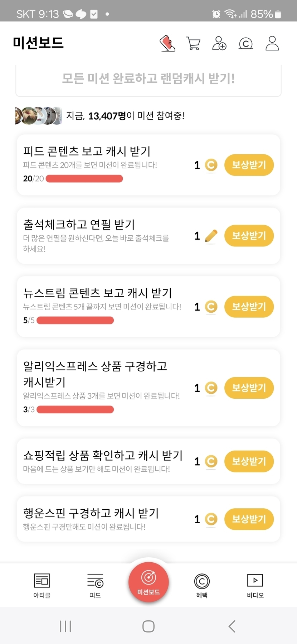Open the 혜택 tab
Viewport: 297px width, 644px height.
pos(202,585)
